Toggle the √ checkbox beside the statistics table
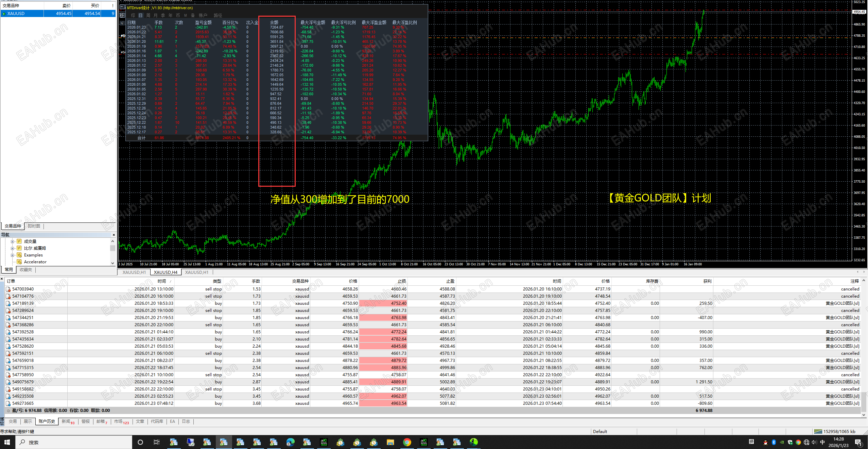This screenshot has width=868, height=449. [122, 23]
